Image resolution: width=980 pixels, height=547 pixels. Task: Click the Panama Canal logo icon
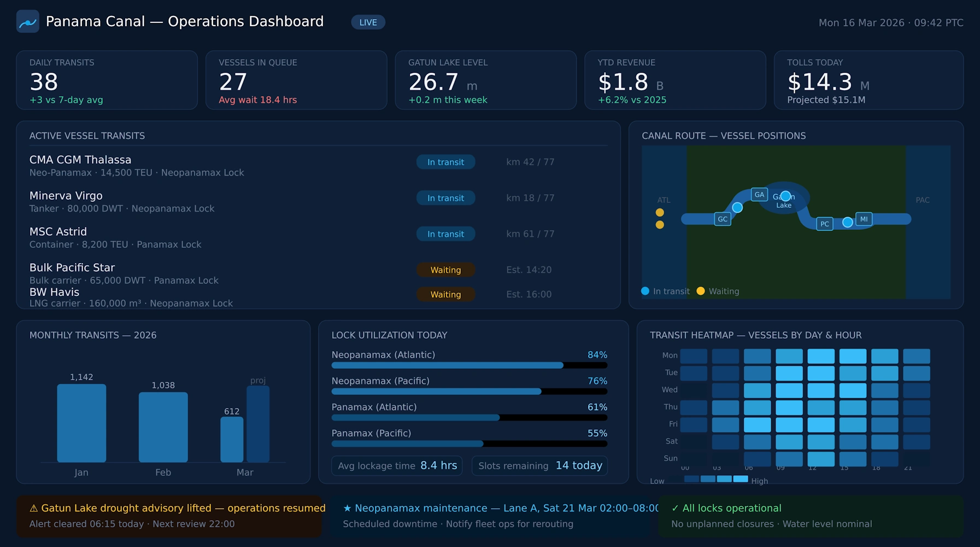click(28, 22)
